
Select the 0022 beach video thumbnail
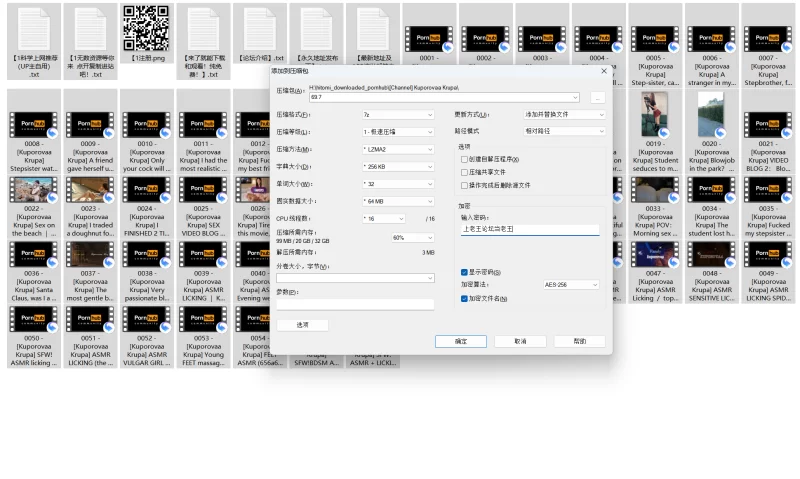click(x=34, y=190)
